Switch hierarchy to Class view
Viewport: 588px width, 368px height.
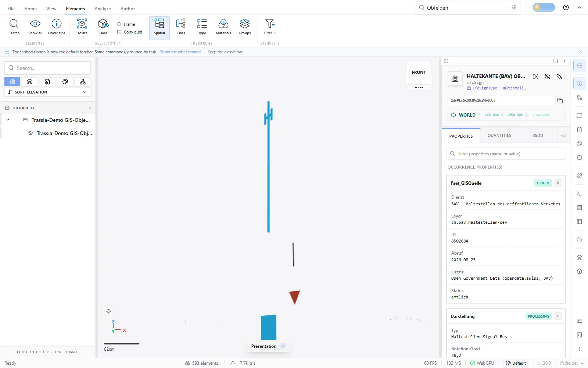pyautogui.click(x=181, y=27)
